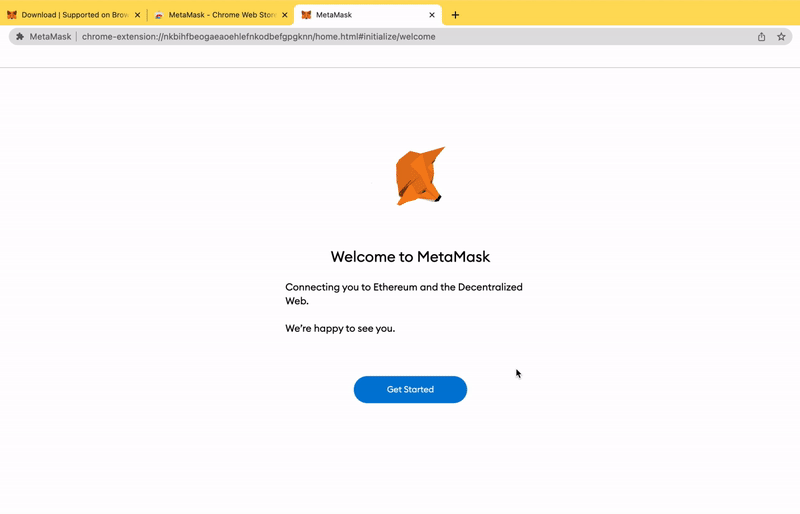Click the MetaMask fox logo
The height and width of the screenshot is (514, 800).
point(420,176)
